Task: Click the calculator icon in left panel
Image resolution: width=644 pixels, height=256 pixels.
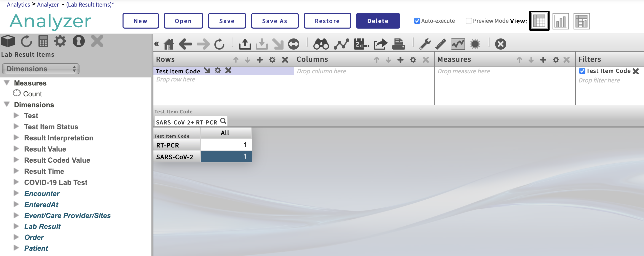Action: pyautogui.click(x=43, y=41)
